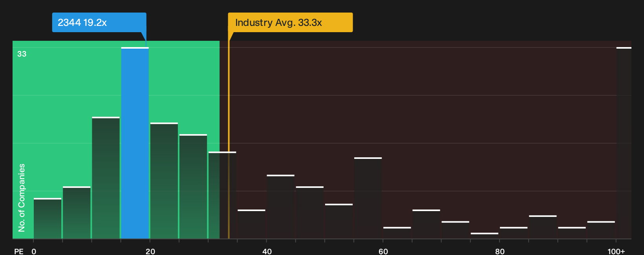Select the histogram bar for PE 45-50
The width and height of the screenshot is (644, 255).
coord(310,213)
